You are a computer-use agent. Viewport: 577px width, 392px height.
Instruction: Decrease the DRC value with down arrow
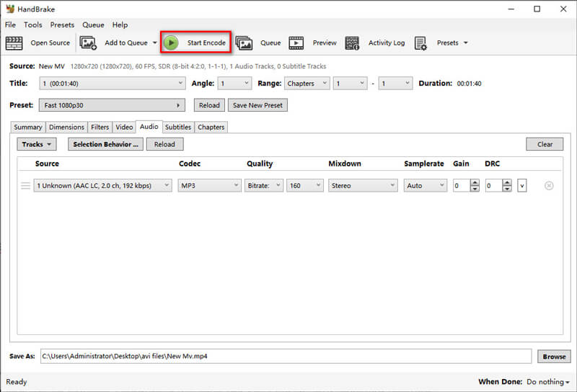507,189
